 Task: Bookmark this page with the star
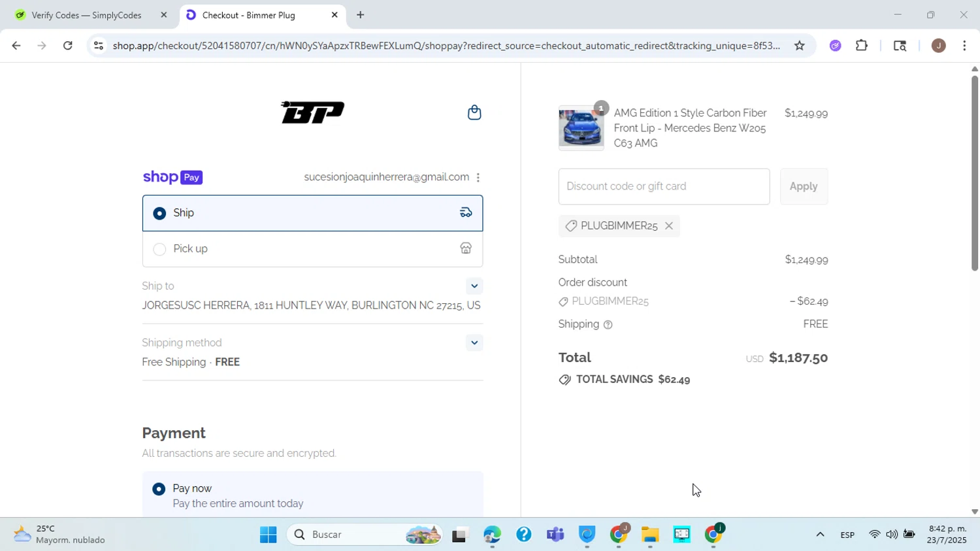[x=799, y=46]
